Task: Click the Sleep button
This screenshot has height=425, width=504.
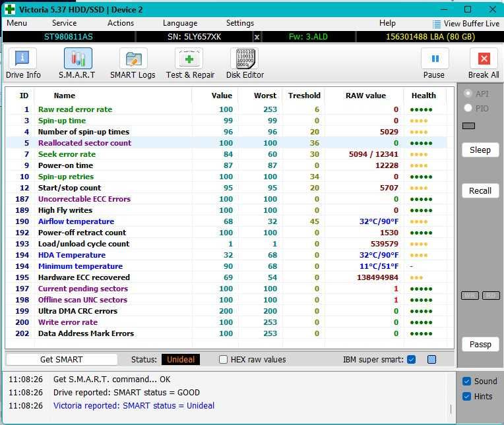Action: coord(480,150)
